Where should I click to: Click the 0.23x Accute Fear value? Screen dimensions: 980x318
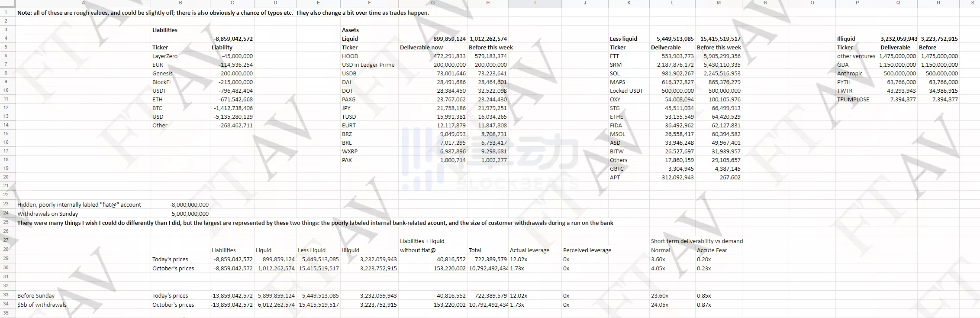click(x=704, y=268)
